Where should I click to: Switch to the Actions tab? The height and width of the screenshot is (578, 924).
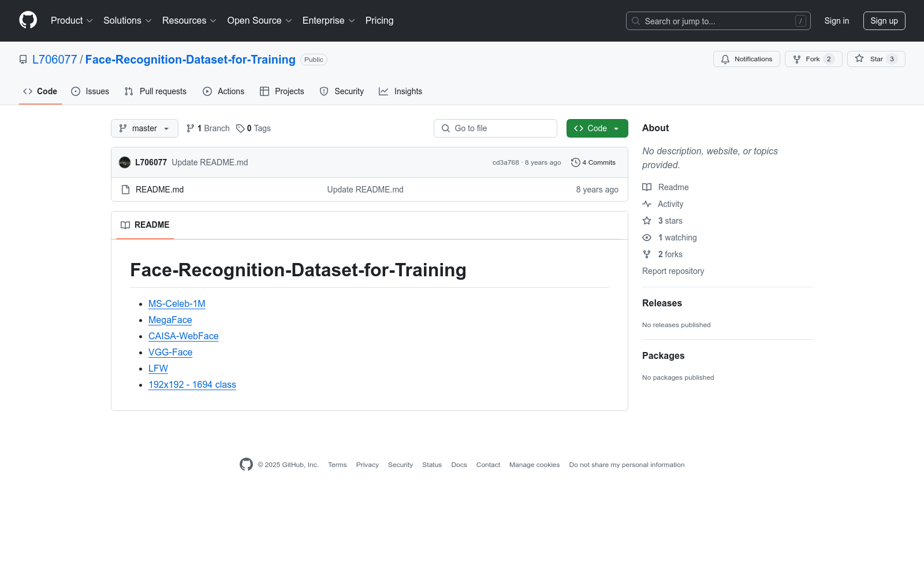[x=223, y=91]
